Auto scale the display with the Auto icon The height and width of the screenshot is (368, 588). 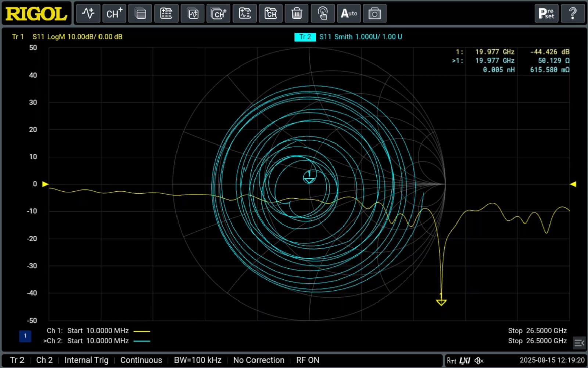pyautogui.click(x=348, y=13)
